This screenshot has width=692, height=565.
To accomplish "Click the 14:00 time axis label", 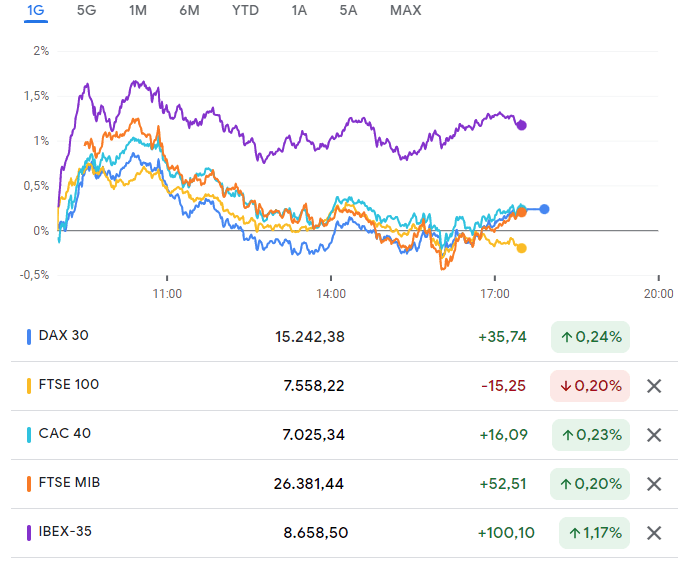I will click(x=331, y=294).
